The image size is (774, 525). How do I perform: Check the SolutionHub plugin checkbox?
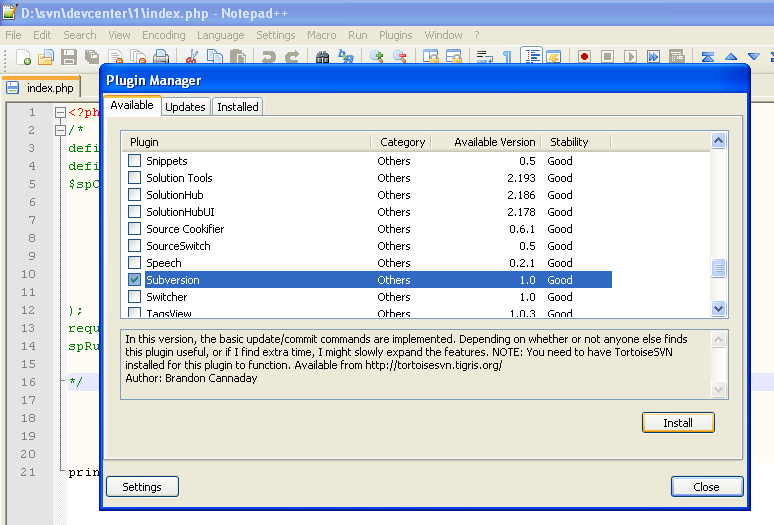click(134, 194)
